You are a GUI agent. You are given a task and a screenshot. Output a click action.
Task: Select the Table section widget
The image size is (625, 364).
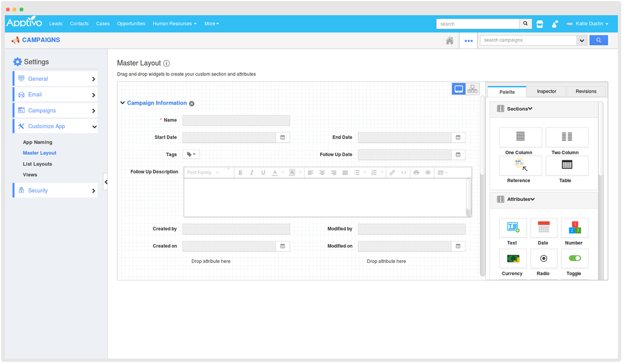(x=566, y=166)
